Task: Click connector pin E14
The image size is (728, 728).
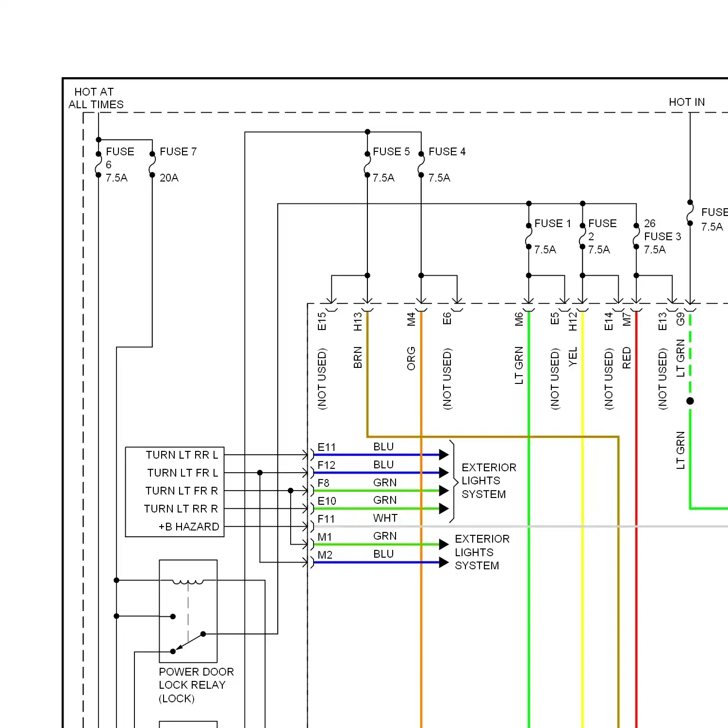Action: click(609, 321)
